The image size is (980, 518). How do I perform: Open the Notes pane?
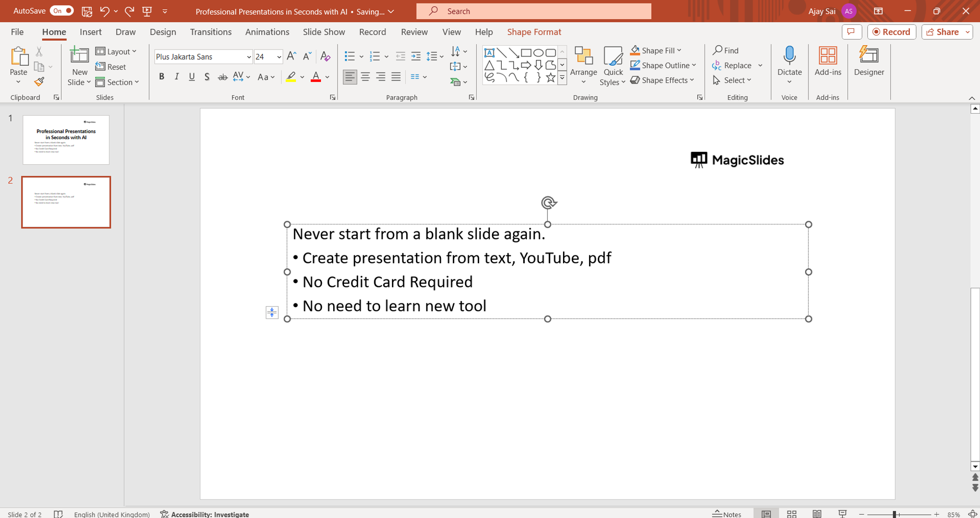tap(727, 514)
